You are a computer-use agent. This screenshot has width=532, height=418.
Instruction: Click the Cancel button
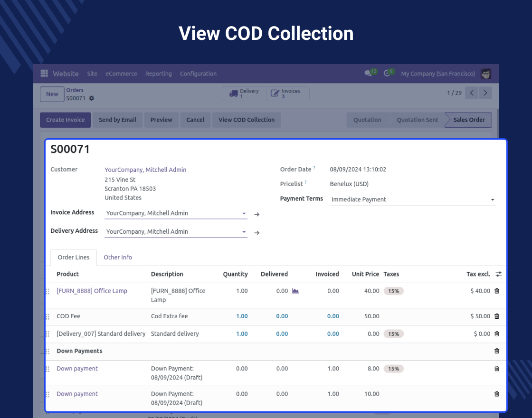click(x=195, y=120)
